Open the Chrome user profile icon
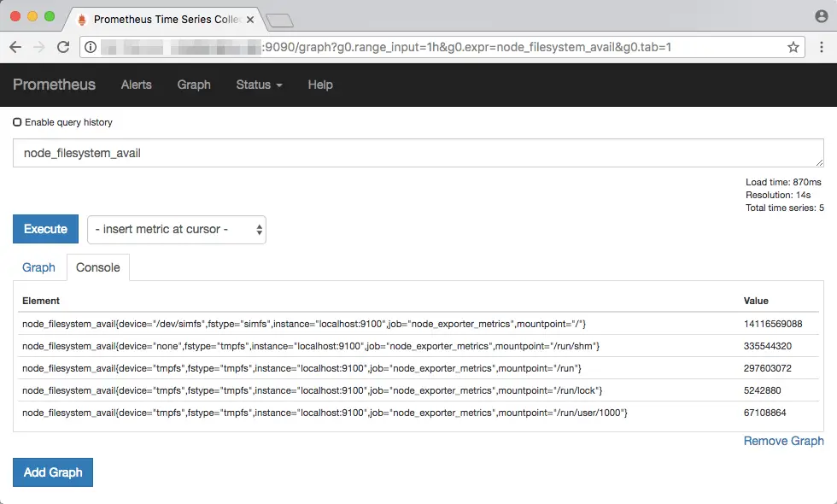Screen dimensions: 837x504 coord(821,16)
